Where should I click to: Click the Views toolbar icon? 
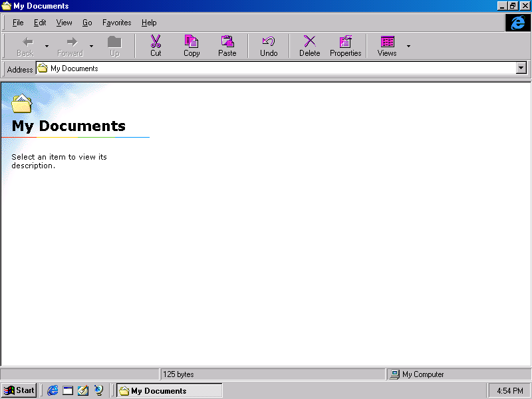387,41
